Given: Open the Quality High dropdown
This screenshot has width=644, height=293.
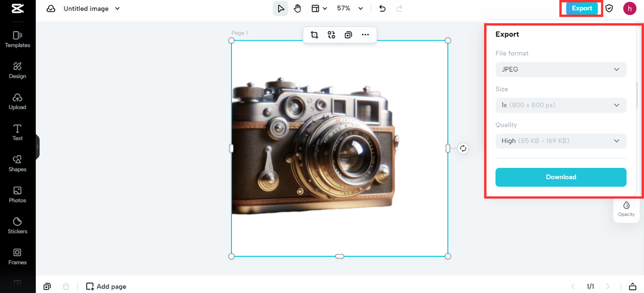Looking at the screenshot, I should (561, 141).
